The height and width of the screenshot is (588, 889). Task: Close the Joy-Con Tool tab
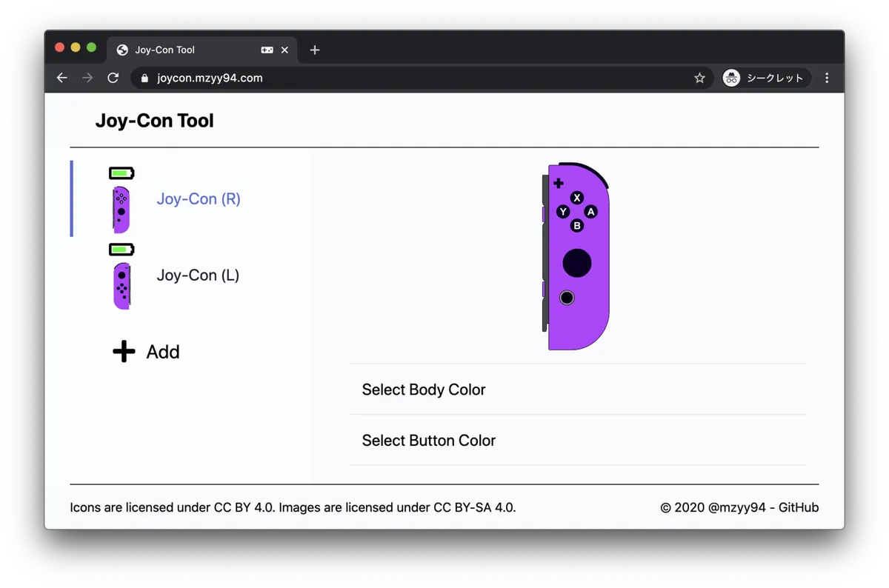[x=284, y=50]
